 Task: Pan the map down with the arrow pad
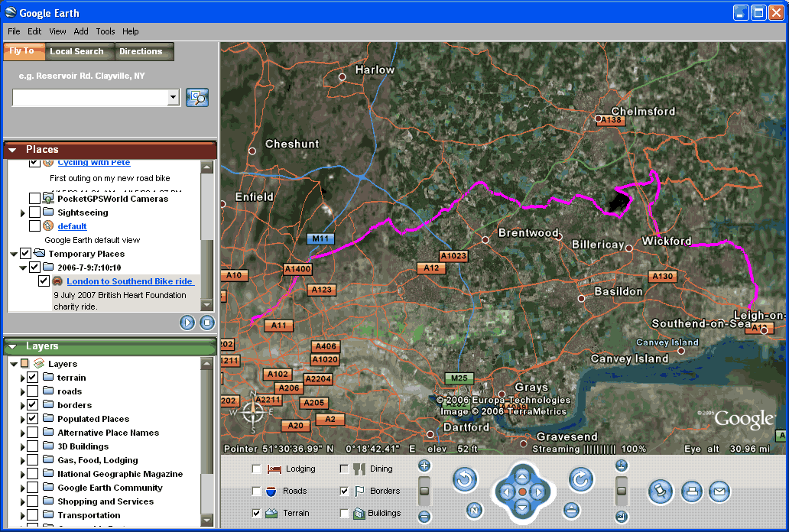pos(522,508)
